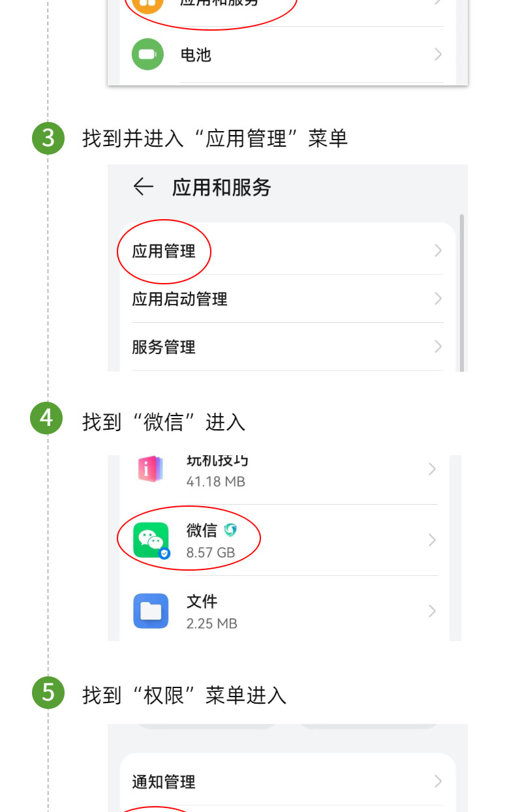Expand the 服务管理 row chevron
522x812 pixels.
coord(438,346)
